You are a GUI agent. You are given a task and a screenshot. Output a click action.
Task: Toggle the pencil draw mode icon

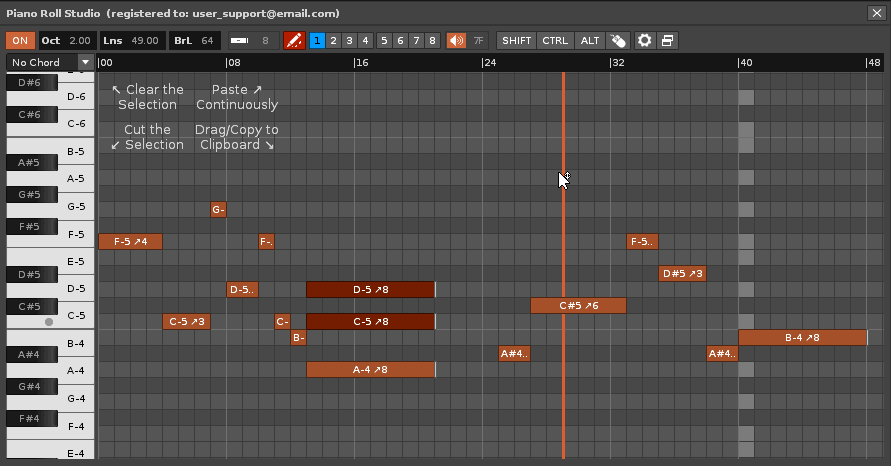click(294, 40)
